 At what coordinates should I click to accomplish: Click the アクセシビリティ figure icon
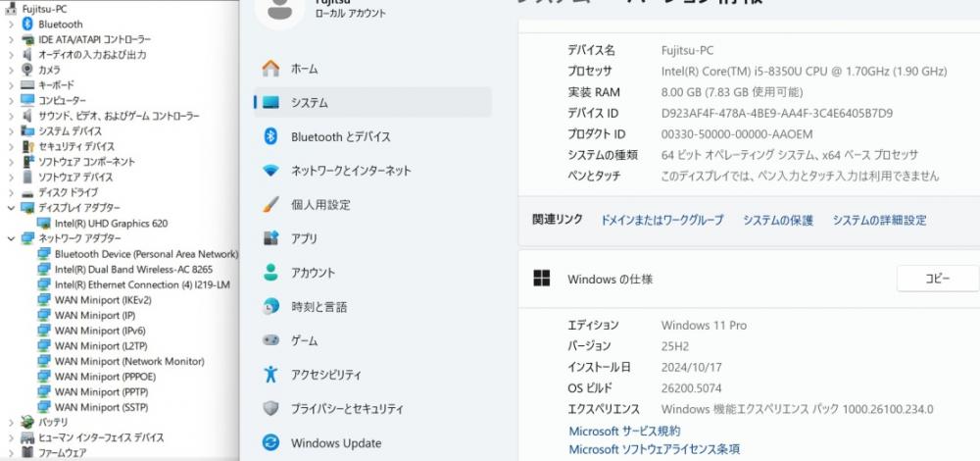coord(270,375)
